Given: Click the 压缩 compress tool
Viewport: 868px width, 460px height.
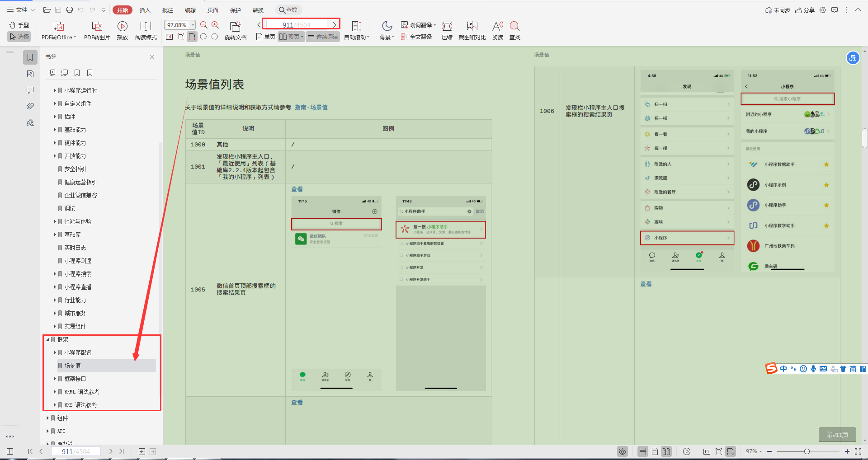Looking at the screenshot, I should [x=447, y=31].
